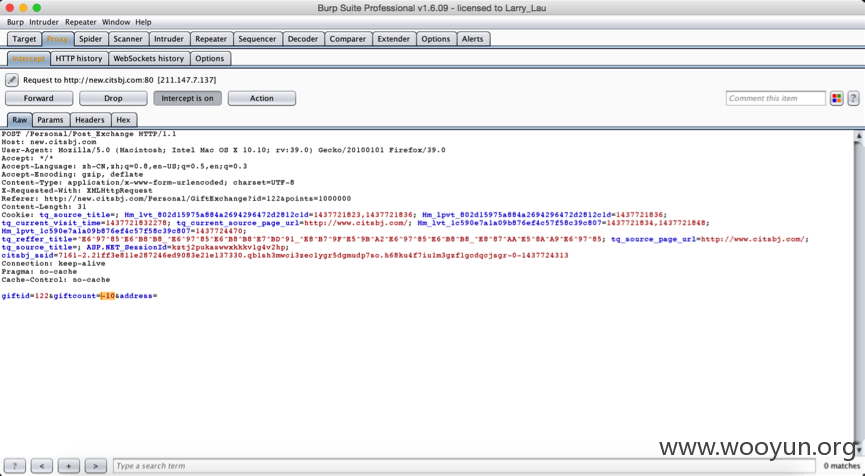Click the 'Host: new.citsbj.com' header line
The image size is (865, 476).
[49, 142]
